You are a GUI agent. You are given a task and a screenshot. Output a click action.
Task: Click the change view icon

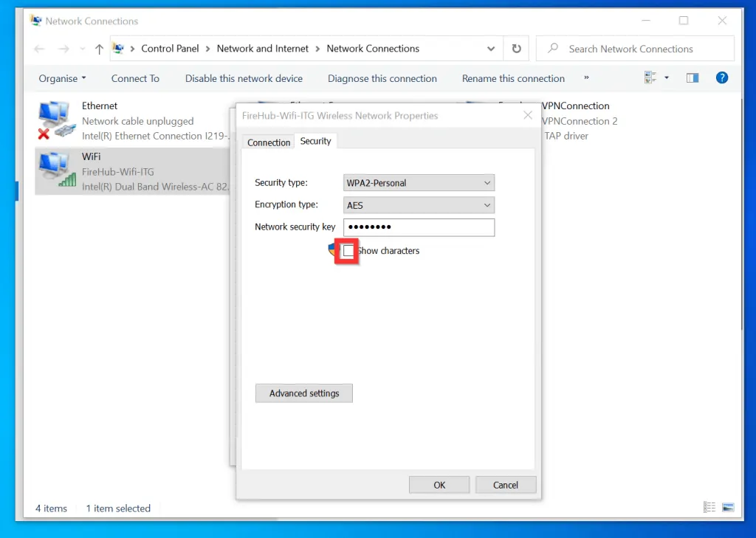pyautogui.click(x=650, y=78)
